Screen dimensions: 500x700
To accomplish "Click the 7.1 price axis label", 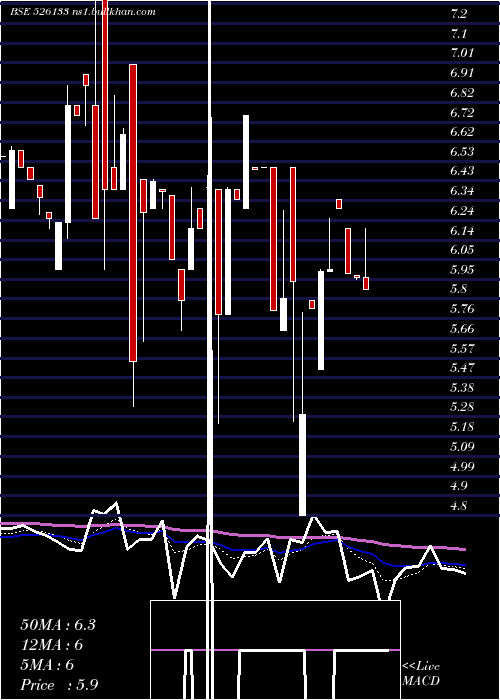I will [459, 33].
